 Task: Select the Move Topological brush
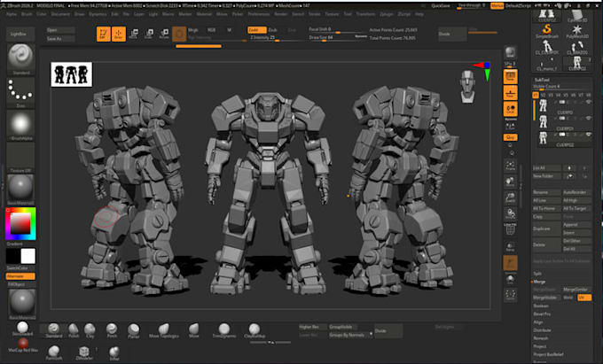164,330
